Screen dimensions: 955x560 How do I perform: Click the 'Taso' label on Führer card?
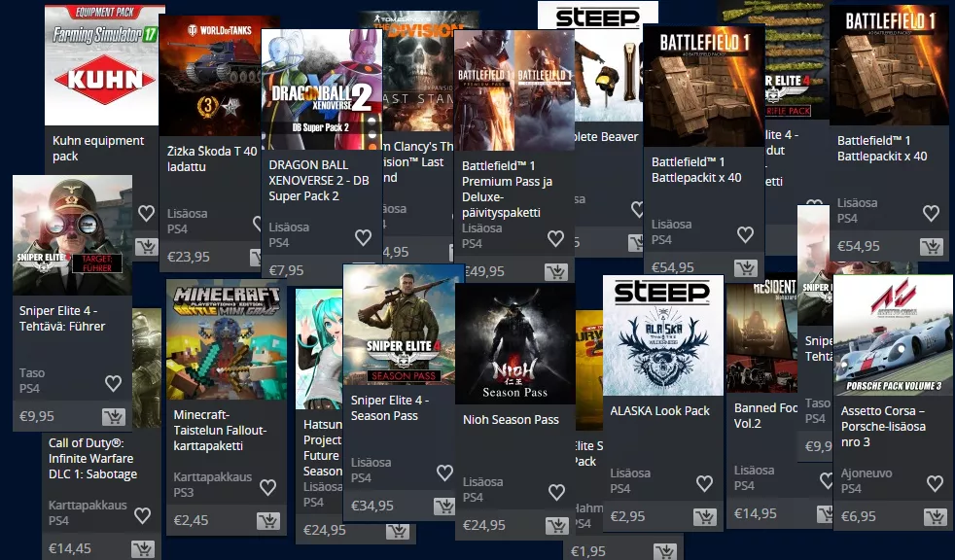coord(32,373)
